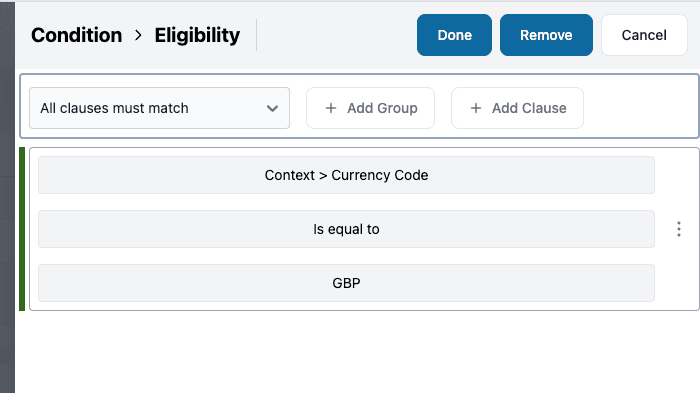This screenshot has height=393, width=700.
Task: Add a new group with Add Group
Action: tap(371, 108)
